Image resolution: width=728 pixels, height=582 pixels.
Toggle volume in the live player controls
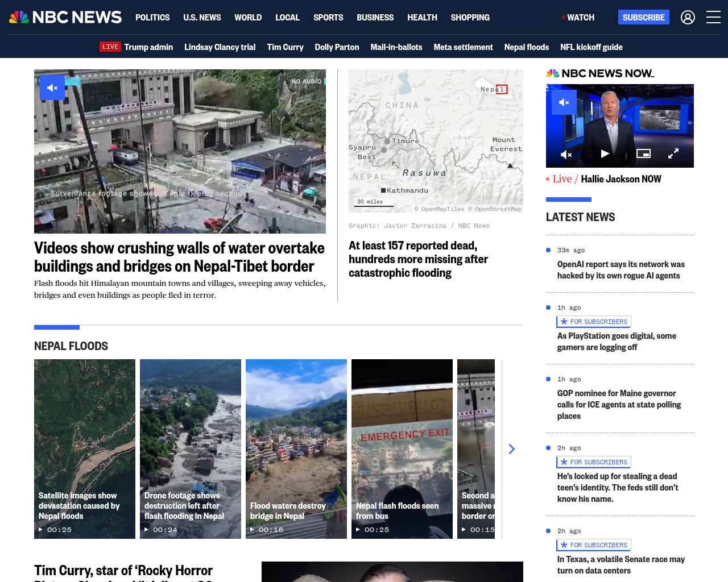[566, 154]
